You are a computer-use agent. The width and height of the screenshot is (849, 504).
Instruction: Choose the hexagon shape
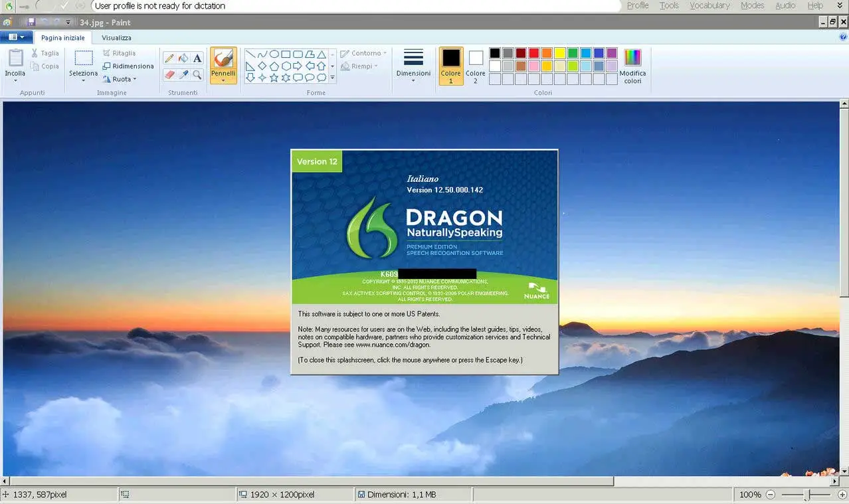click(x=286, y=66)
